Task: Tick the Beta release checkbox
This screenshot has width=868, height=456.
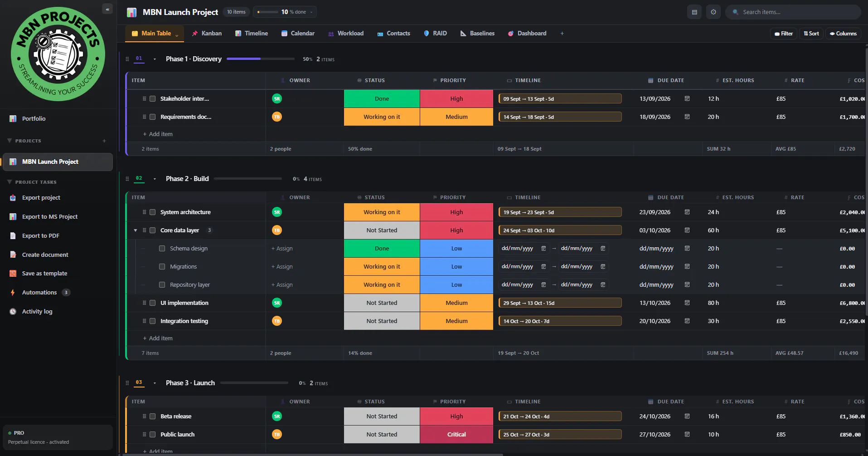Action: coord(153,417)
